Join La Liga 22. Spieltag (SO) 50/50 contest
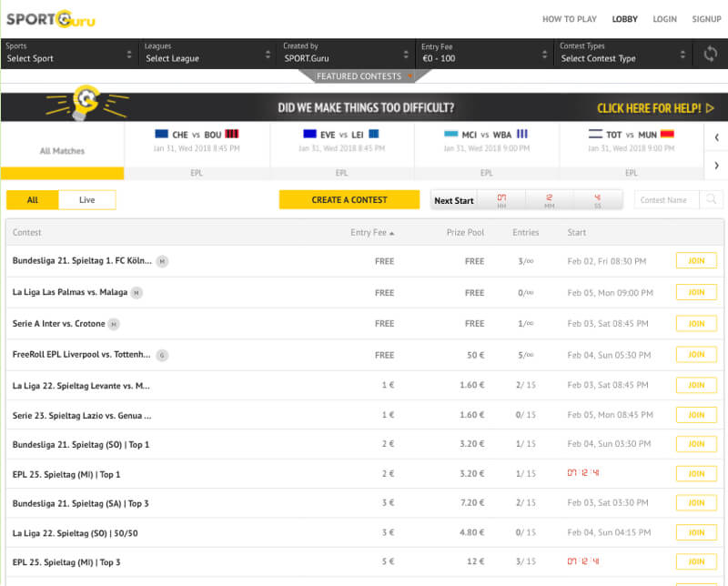 coord(696,533)
